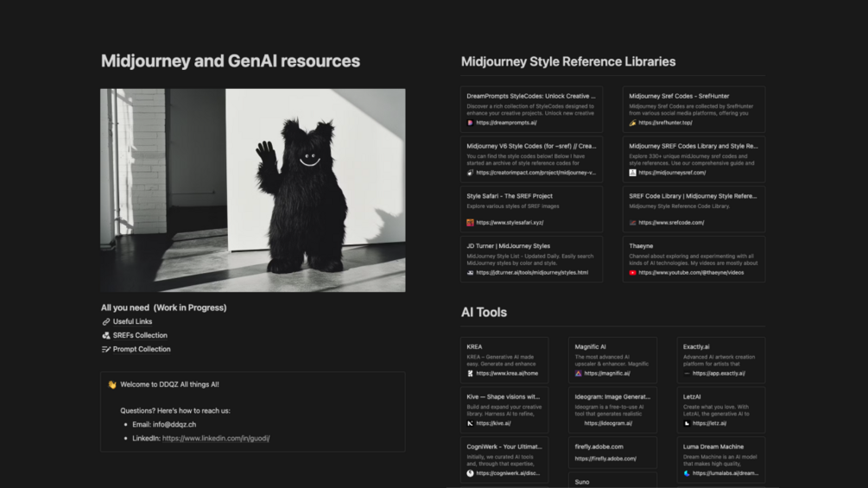Click the Prompt Collection pencil icon
Screen dimensions: 868x488
(x=105, y=349)
